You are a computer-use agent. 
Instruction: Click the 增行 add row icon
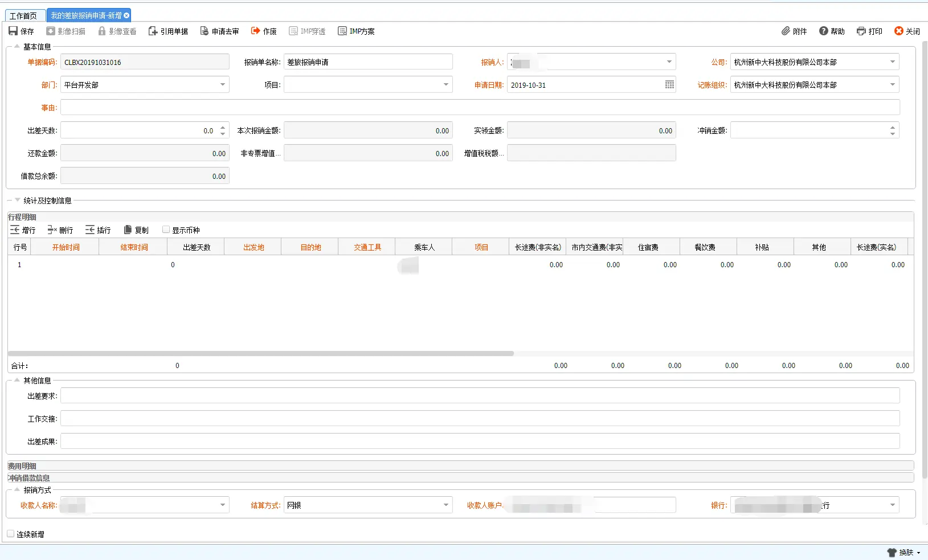(15, 230)
